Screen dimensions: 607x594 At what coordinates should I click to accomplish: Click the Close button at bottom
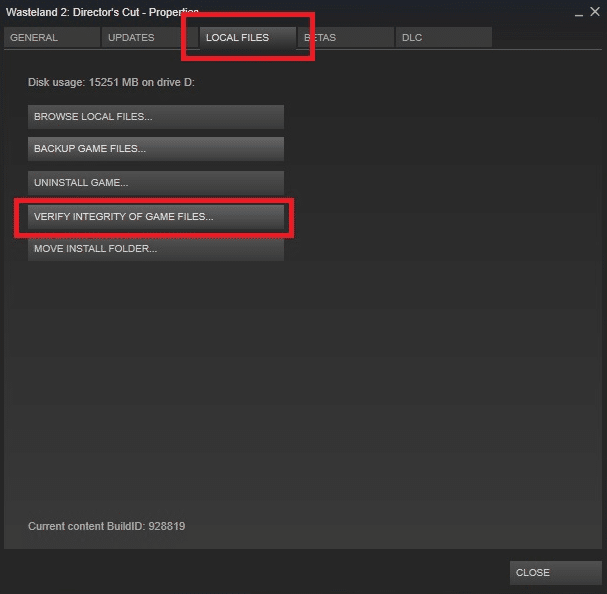click(556, 573)
